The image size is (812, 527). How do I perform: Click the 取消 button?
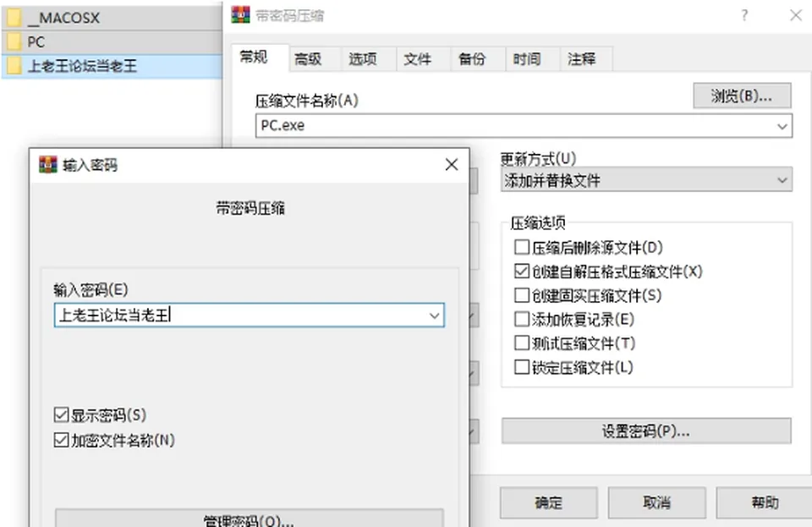656,502
